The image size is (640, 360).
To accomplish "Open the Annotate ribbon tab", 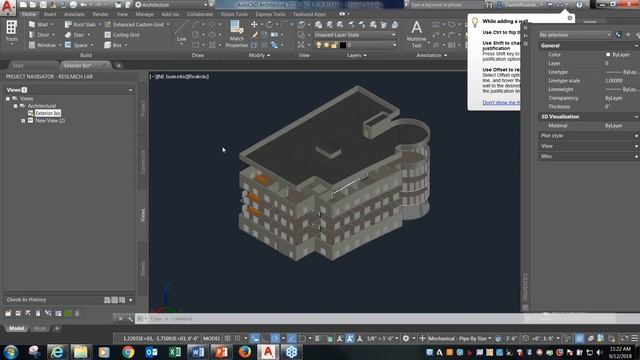I will click(74, 14).
